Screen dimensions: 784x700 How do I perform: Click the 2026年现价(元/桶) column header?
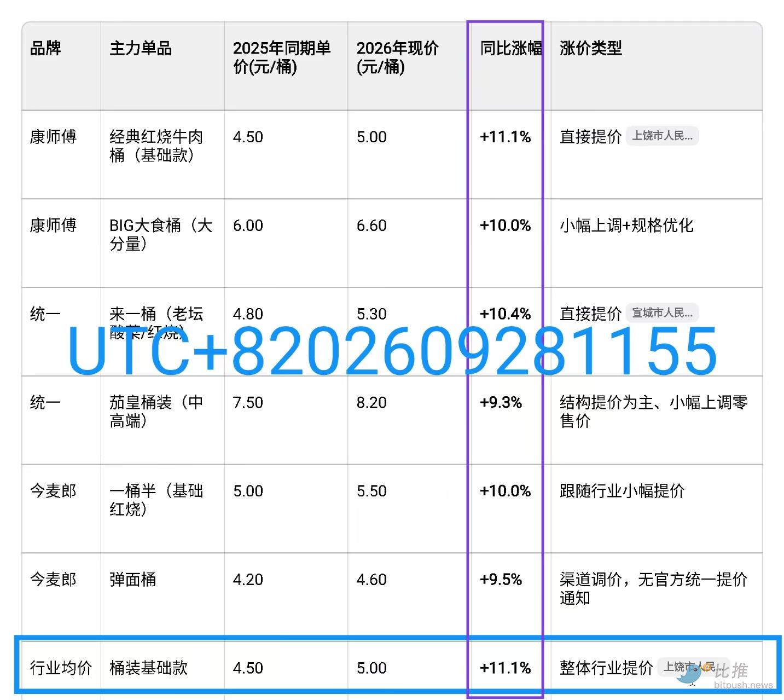[398, 57]
